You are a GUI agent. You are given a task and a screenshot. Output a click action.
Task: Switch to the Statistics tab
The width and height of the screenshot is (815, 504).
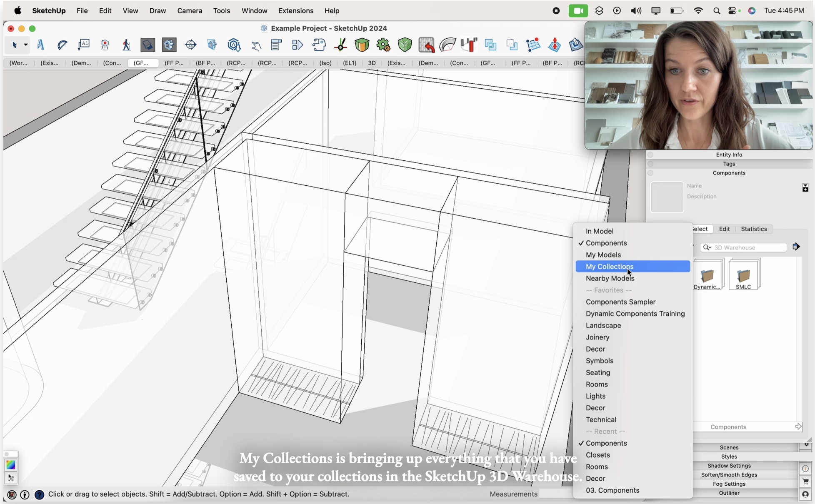click(753, 229)
